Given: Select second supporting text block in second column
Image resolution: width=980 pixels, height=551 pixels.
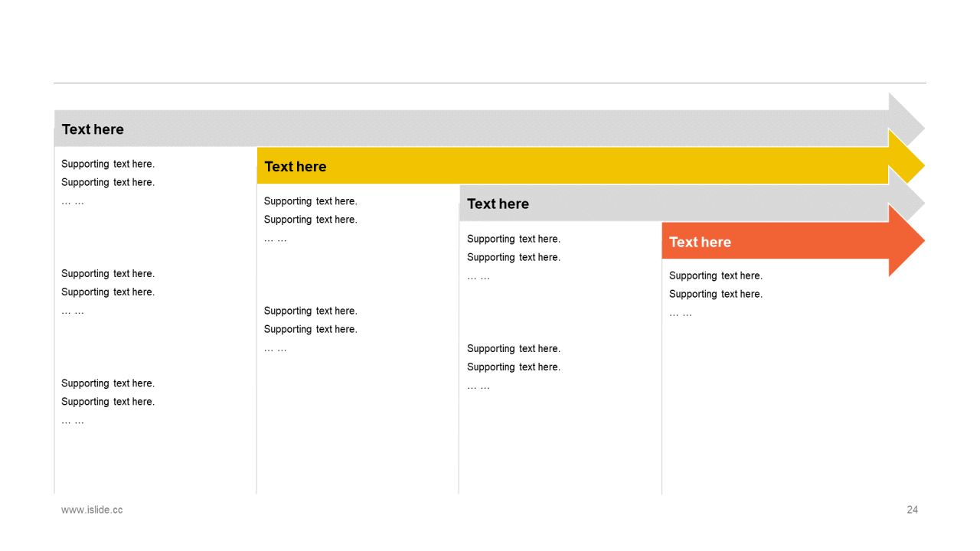Looking at the screenshot, I should tap(311, 329).
